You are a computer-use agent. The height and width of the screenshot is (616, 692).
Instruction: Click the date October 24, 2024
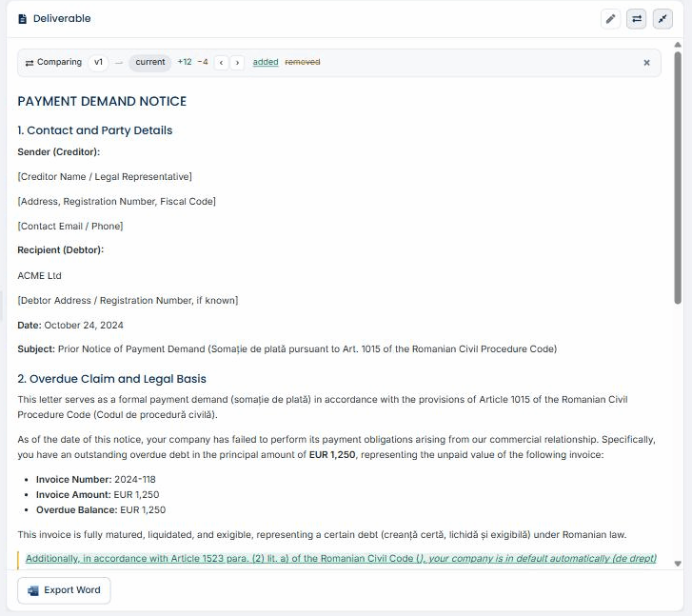[x=84, y=326]
